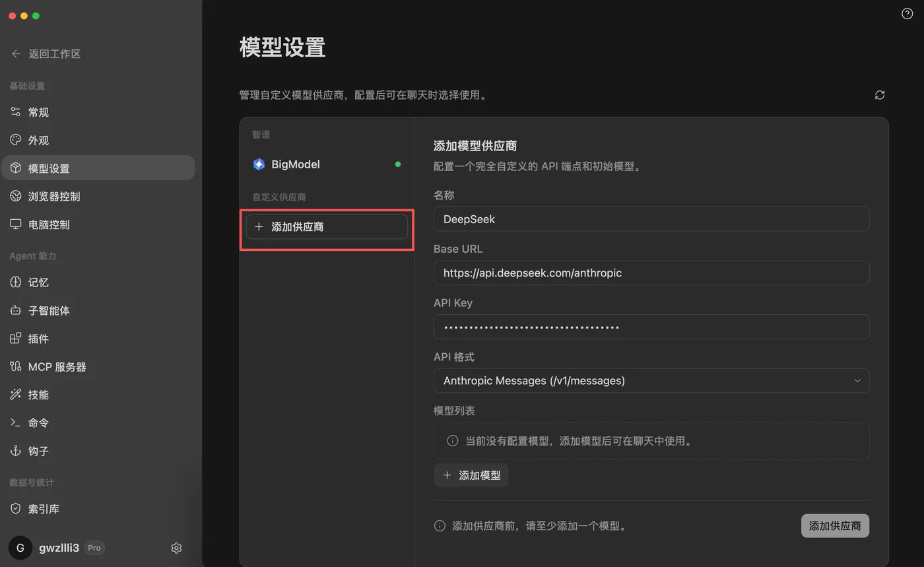The width and height of the screenshot is (924, 567).
Task: Click the info icon in the empty model list
Action: tap(453, 441)
